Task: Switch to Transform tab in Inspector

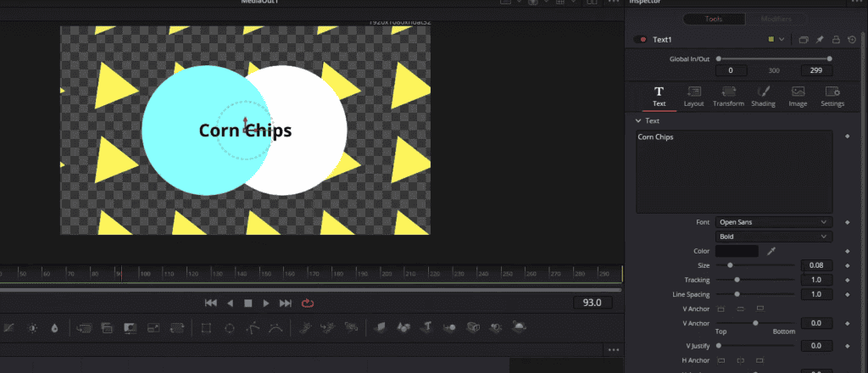Action: (728, 97)
